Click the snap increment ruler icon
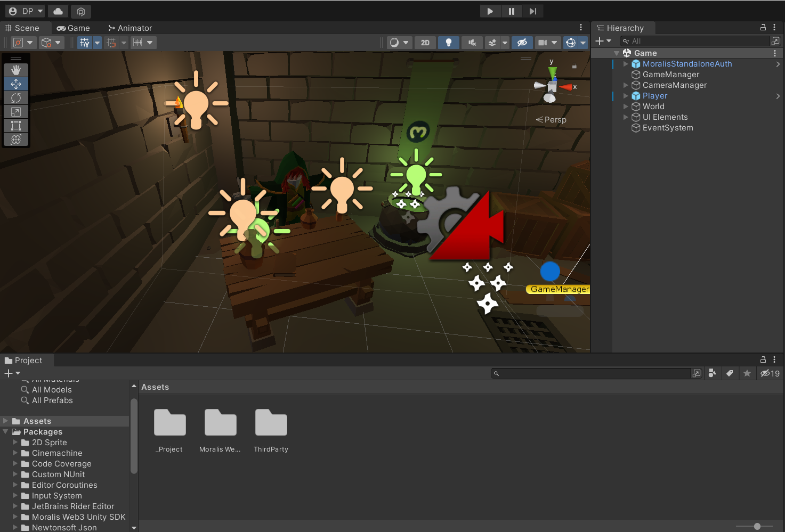This screenshot has height=532, width=785. tap(138, 43)
